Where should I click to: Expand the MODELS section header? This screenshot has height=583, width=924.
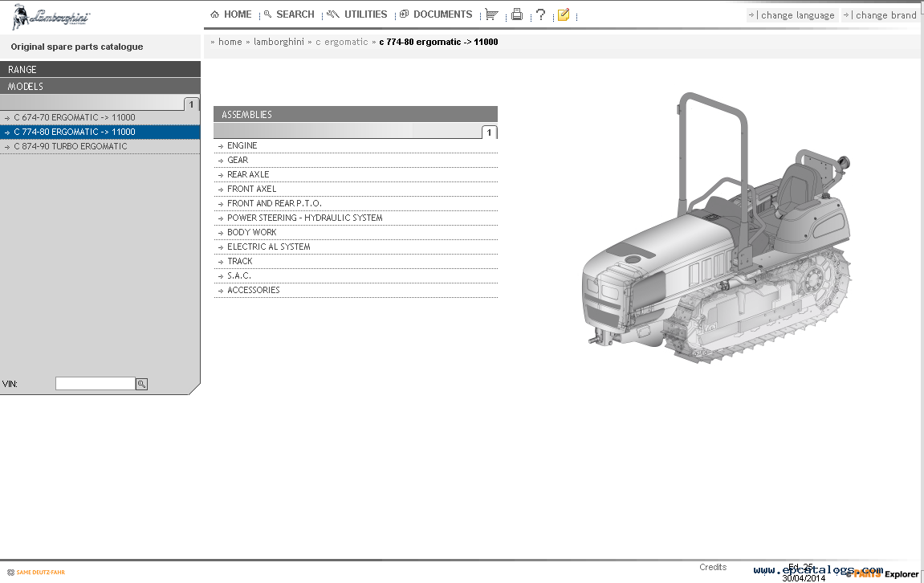100,86
